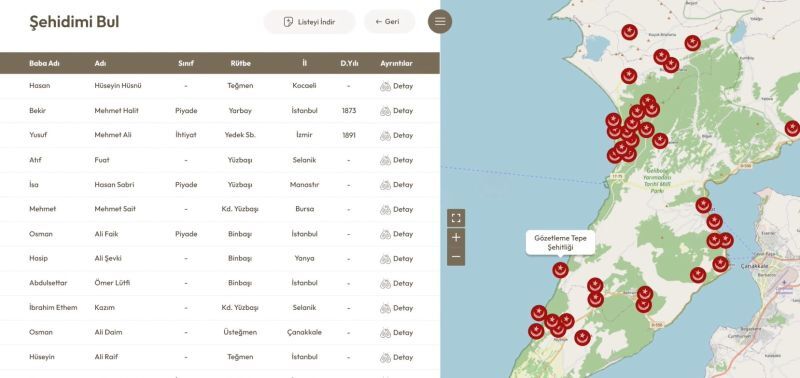
Task: Zoom in on the map
Action: (456, 237)
